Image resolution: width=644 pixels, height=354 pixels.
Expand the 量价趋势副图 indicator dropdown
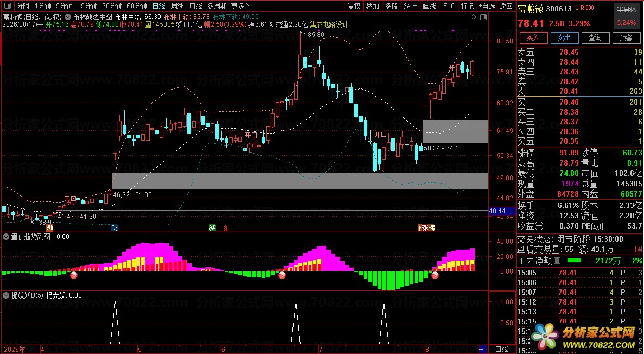click(6, 236)
